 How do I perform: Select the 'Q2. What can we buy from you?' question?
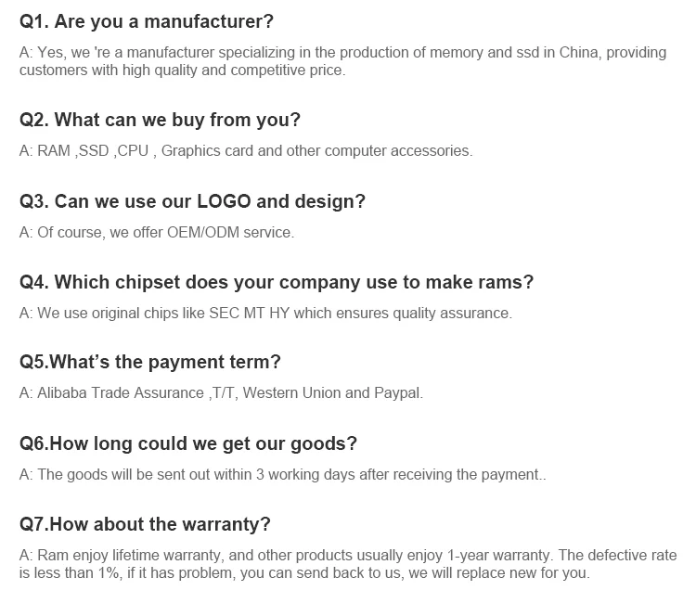160,120
